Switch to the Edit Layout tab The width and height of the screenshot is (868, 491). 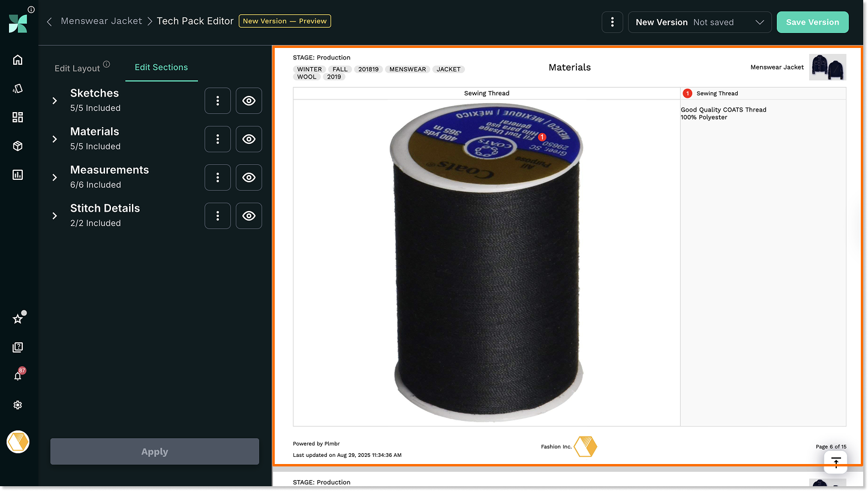point(77,68)
